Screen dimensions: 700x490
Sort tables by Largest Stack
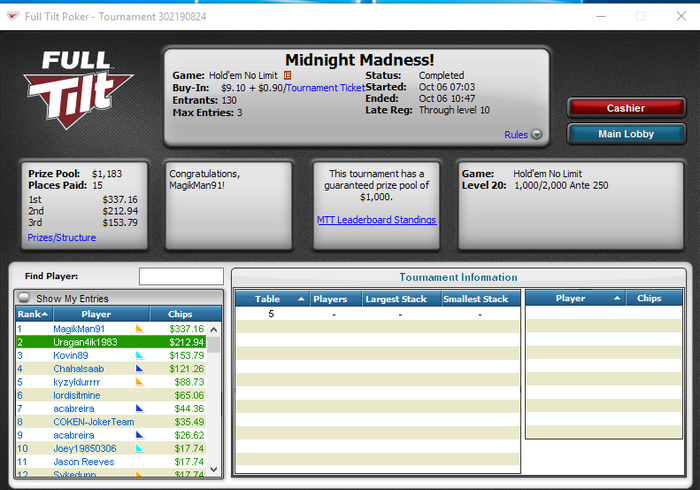pyautogui.click(x=401, y=299)
